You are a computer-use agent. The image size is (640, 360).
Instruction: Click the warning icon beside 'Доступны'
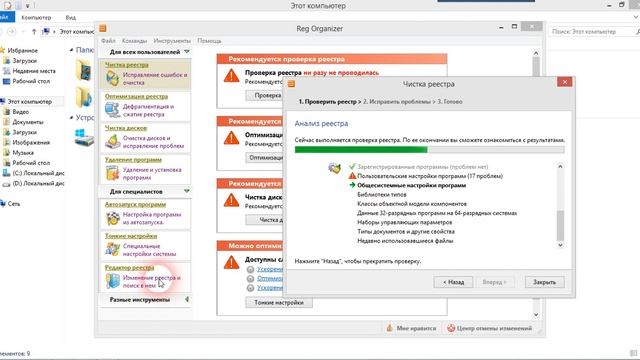click(x=231, y=262)
